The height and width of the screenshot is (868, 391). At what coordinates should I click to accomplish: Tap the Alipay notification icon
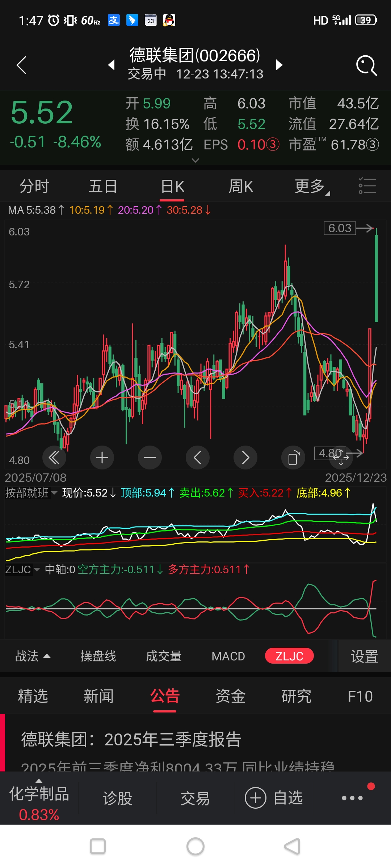pyautogui.click(x=114, y=20)
